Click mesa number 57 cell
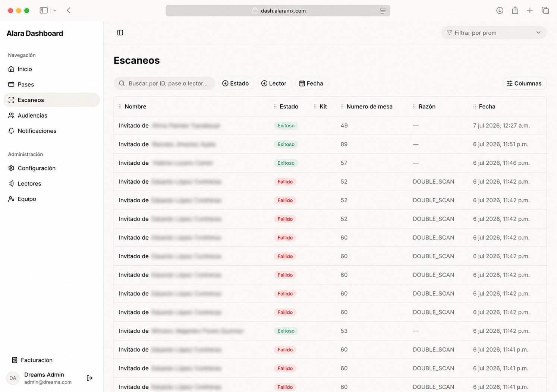This screenshot has width=557, height=392. point(344,163)
